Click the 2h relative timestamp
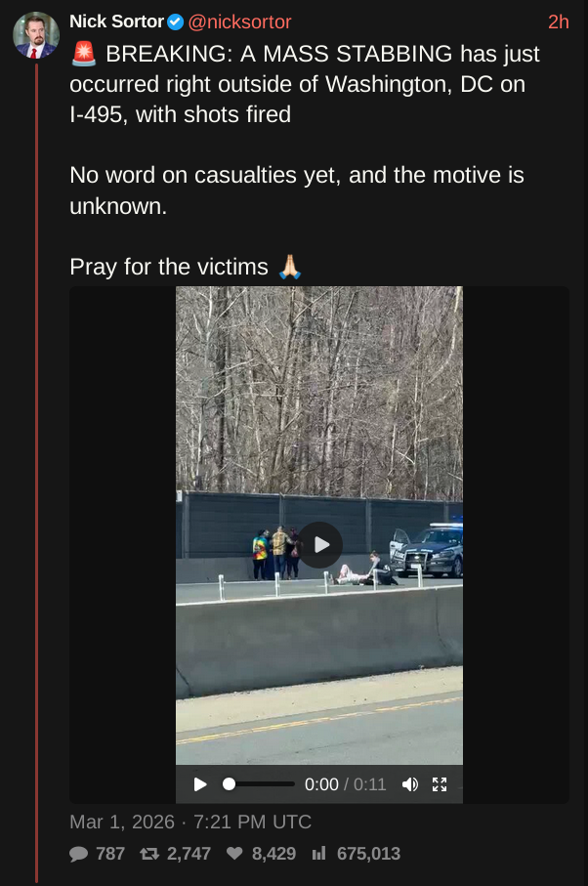Image resolution: width=588 pixels, height=886 pixels. 558,21
